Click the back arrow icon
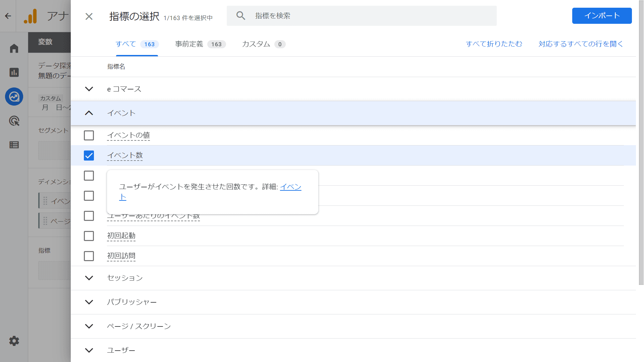Viewport: 644px width, 362px height. [x=8, y=16]
